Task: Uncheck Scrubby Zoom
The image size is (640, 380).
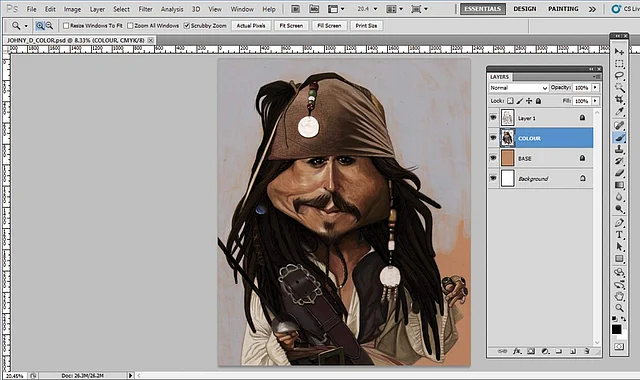Action: pyautogui.click(x=187, y=26)
